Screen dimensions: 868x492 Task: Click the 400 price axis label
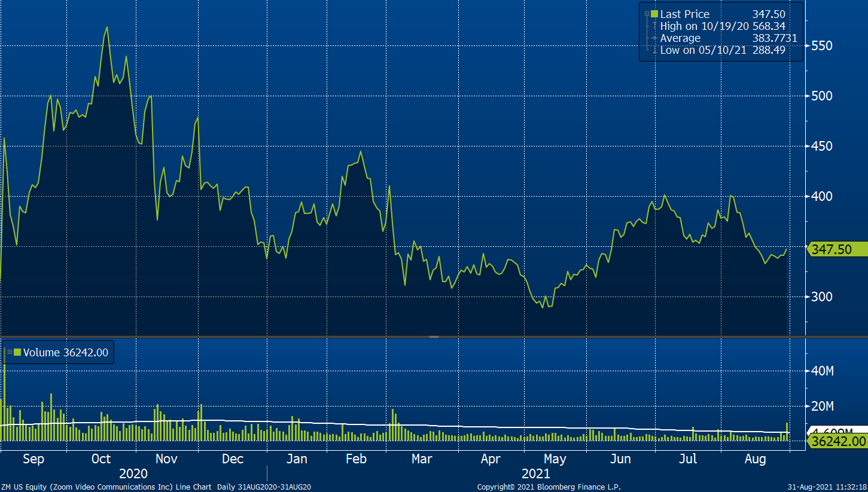click(822, 197)
